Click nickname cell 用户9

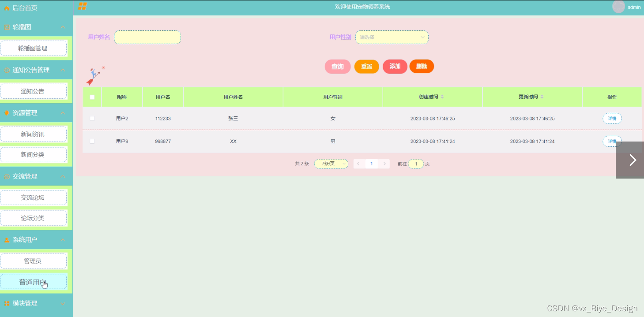[122, 142]
